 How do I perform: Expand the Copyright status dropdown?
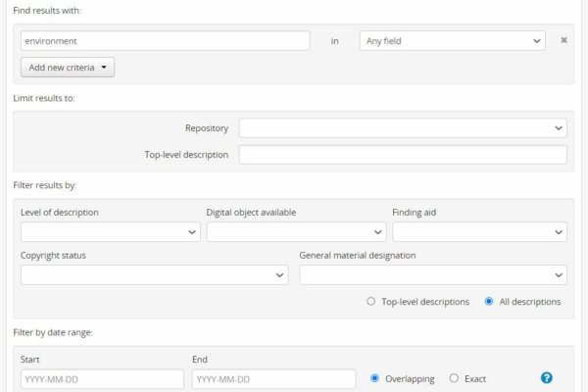(154, 275)
